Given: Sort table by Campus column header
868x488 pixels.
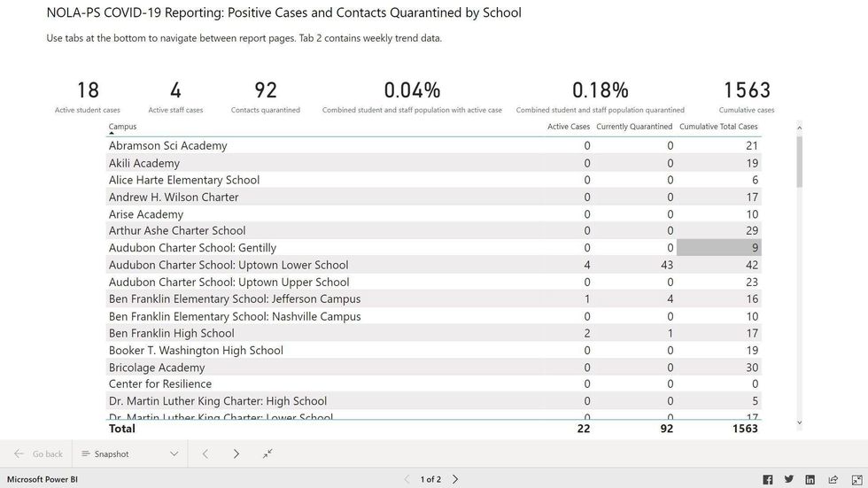Looking at the screenshot, I should (122, 127).
